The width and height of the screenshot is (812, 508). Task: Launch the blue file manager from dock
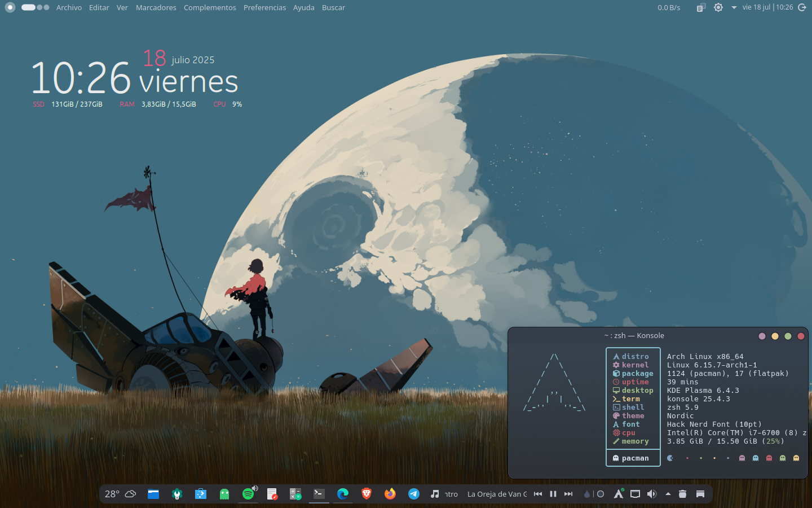(x=153, y=494)
